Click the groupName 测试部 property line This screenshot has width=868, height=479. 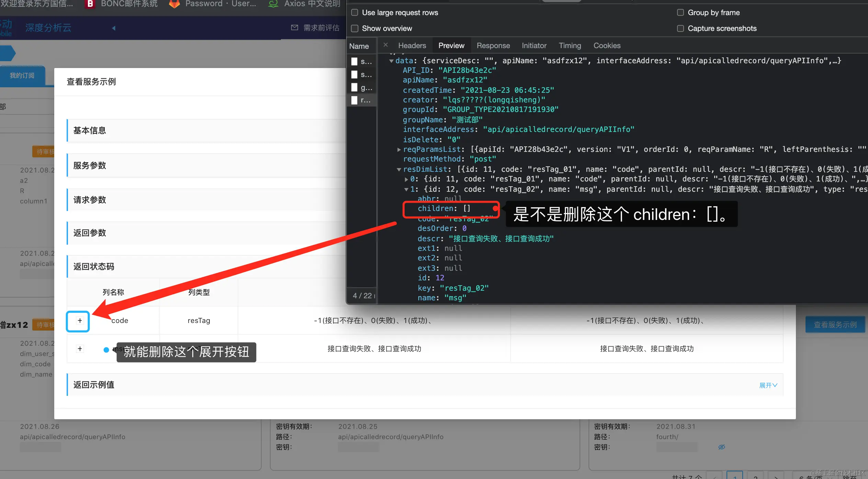442,120
